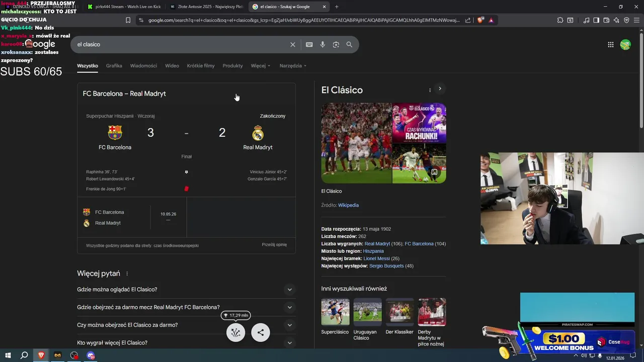This screenshot has width=644, height=362.
Task: Open the Windows Start menu
Action: [8, 355]
